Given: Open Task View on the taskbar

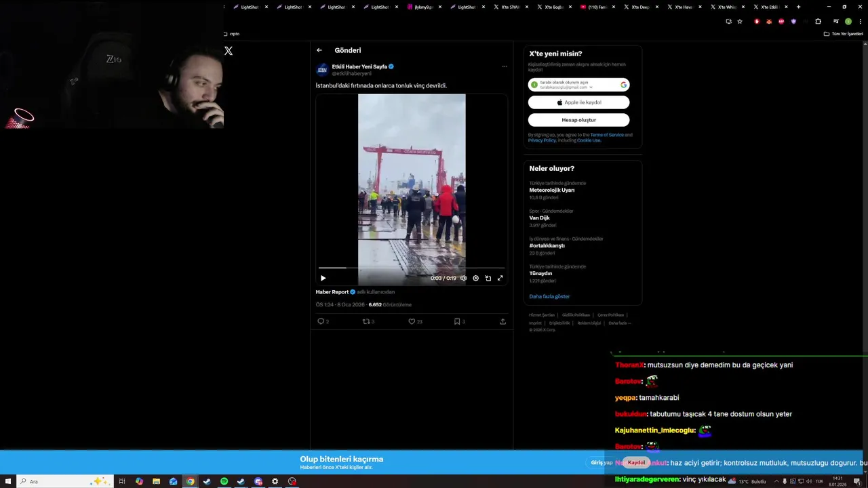Looking at the screenshot, I should pyautogui.click(x=122, y=481).
